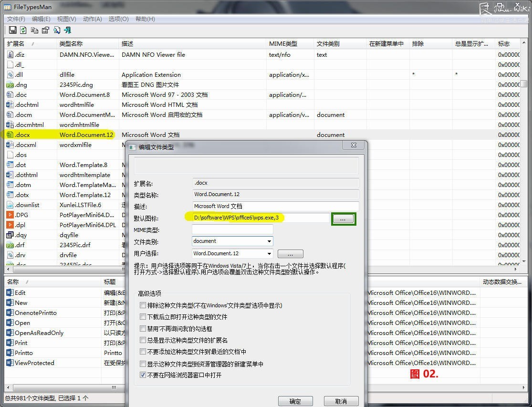
Task: Enable 显示这种文件类型到资源管理器的'新建'菜单中 checkbox
Action: pyautogui.click(x=143, y=364)
